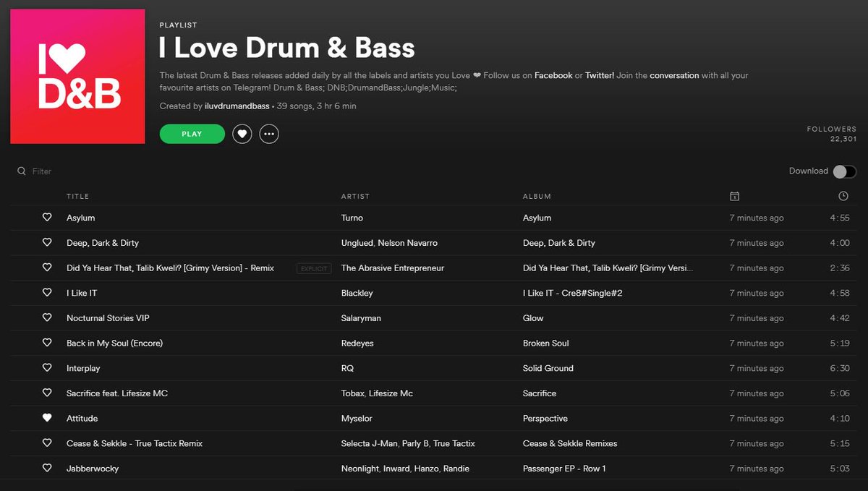
Task: Open artist Tobax
Action: pos(352,393)
